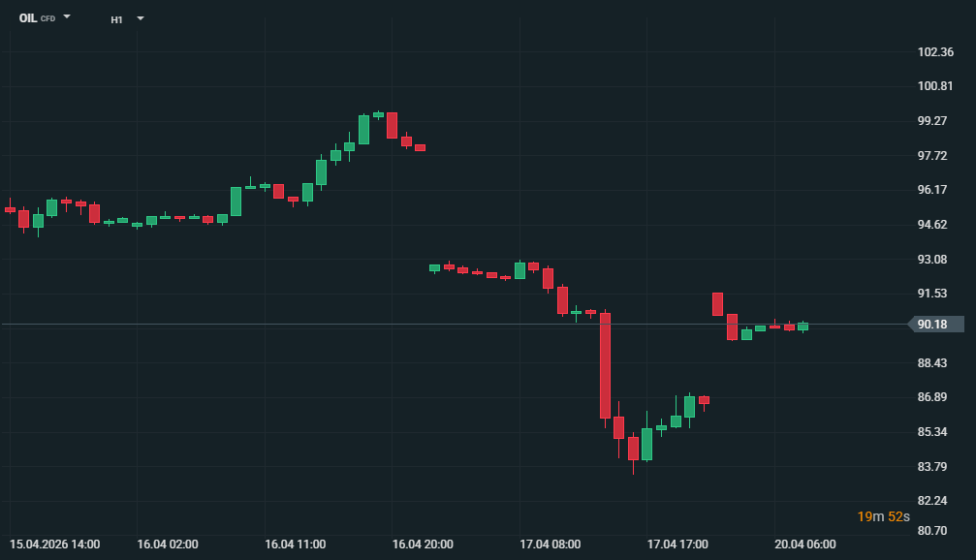Select the tallest red candle on chart
This screenshot has width=976, height=560.
(605, 365)
